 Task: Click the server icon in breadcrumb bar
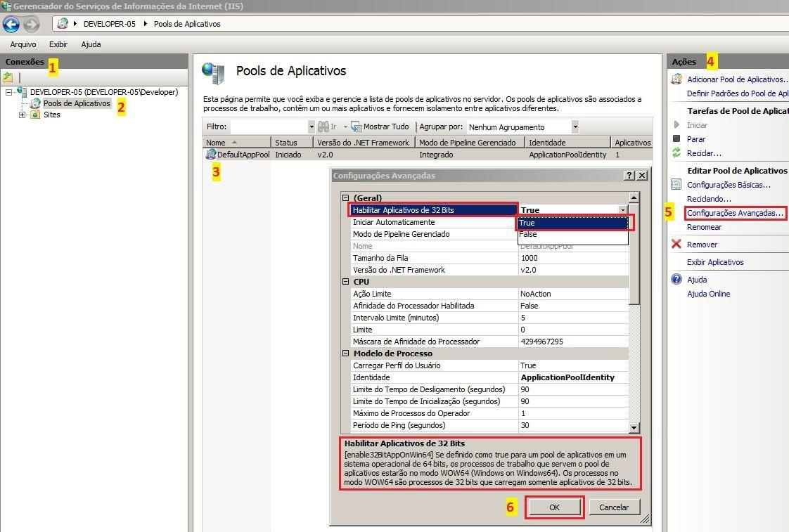coord(63,24)
